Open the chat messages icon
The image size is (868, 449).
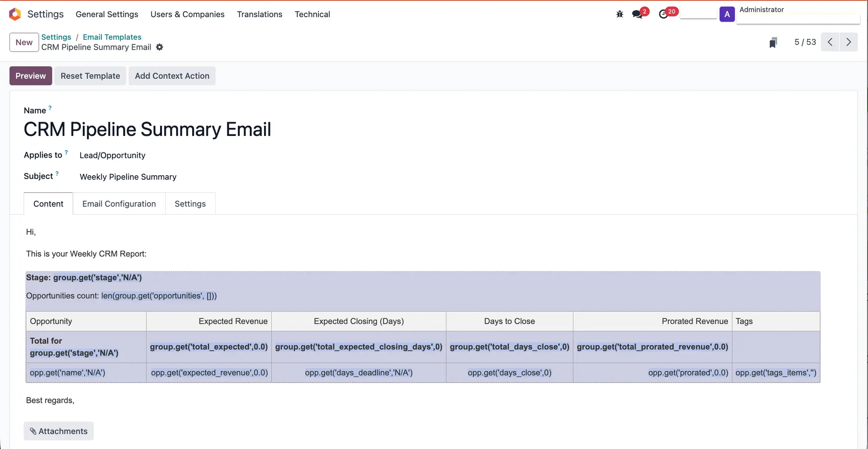point(637,14)
